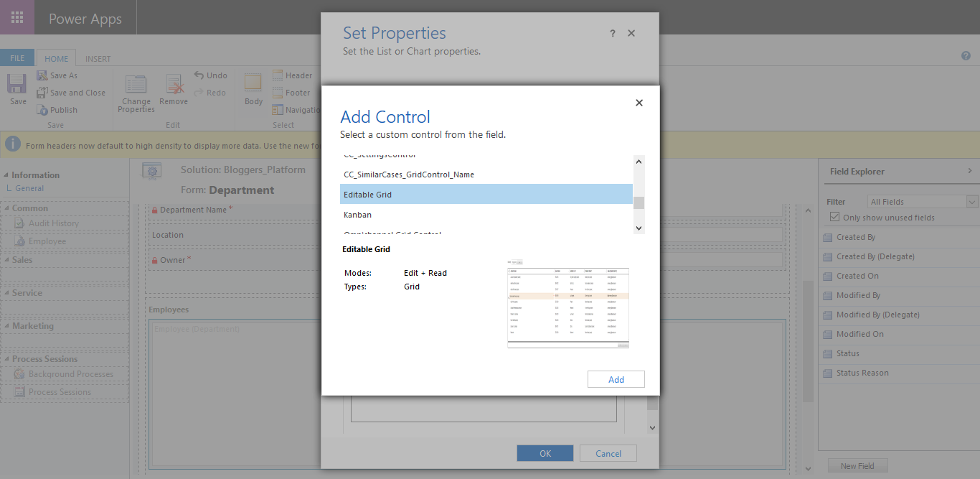Click the Save As icon
This screenshot has height=479, width=980.
[42, 75]
